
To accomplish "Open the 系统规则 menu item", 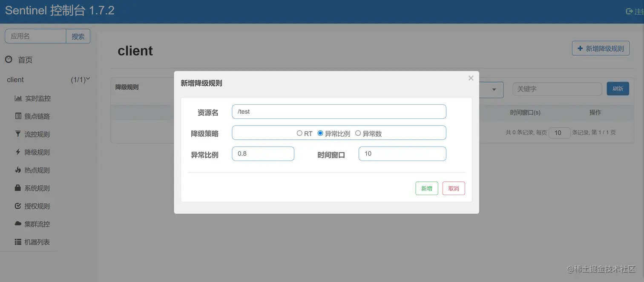I will (x=37, y=188).
